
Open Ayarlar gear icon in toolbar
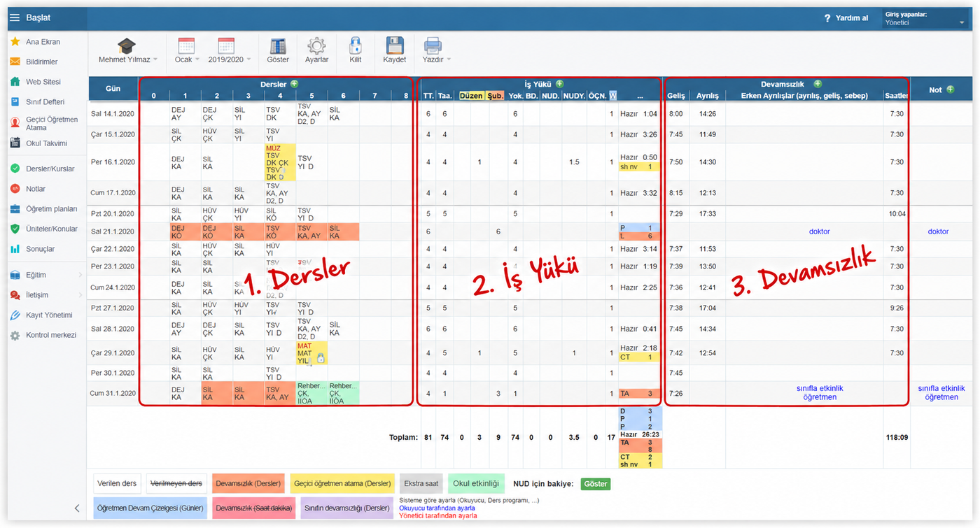point(316,46)
